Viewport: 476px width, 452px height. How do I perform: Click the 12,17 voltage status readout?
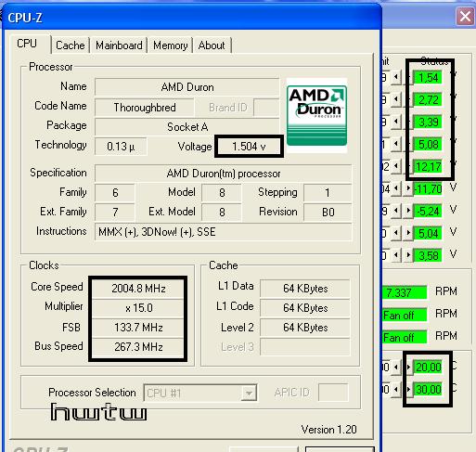click(x=428, y=167)
